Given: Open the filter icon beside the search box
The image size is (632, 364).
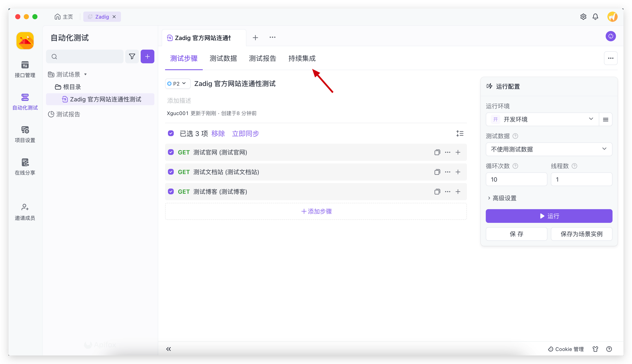Looking at the screenshot, I should [132, 56].
